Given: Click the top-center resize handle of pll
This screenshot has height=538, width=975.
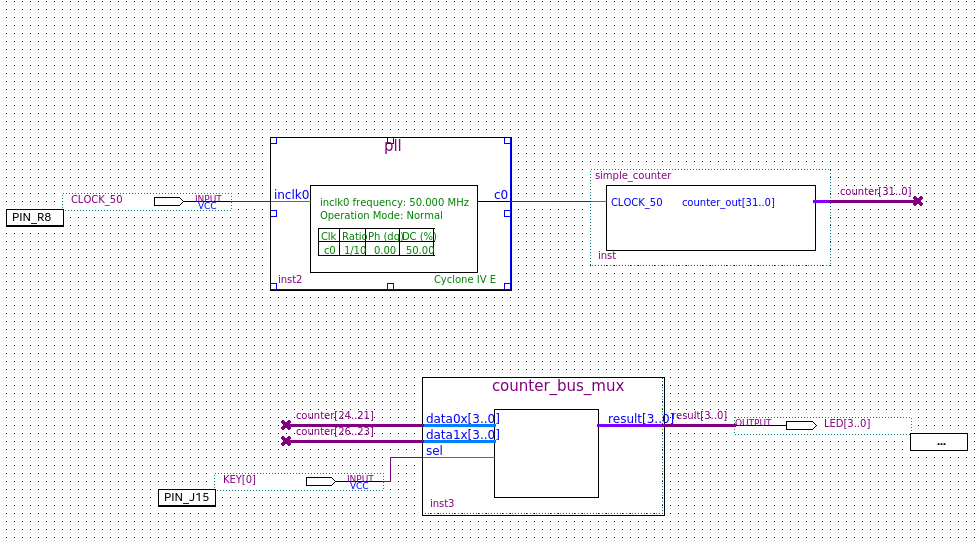Looking at the screenshot, I should [x=390, y=141].
